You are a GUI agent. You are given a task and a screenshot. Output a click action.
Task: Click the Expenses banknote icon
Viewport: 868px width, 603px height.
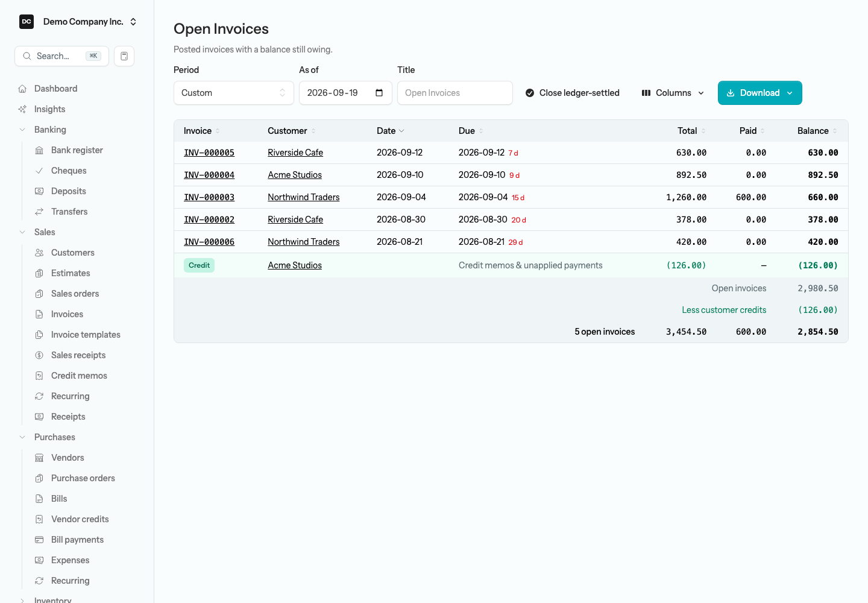pyautogui.click(x=39, y=560)
